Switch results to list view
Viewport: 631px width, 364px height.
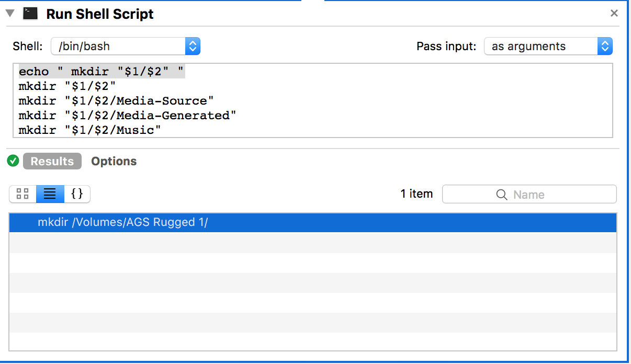click(x=50, y=194)
